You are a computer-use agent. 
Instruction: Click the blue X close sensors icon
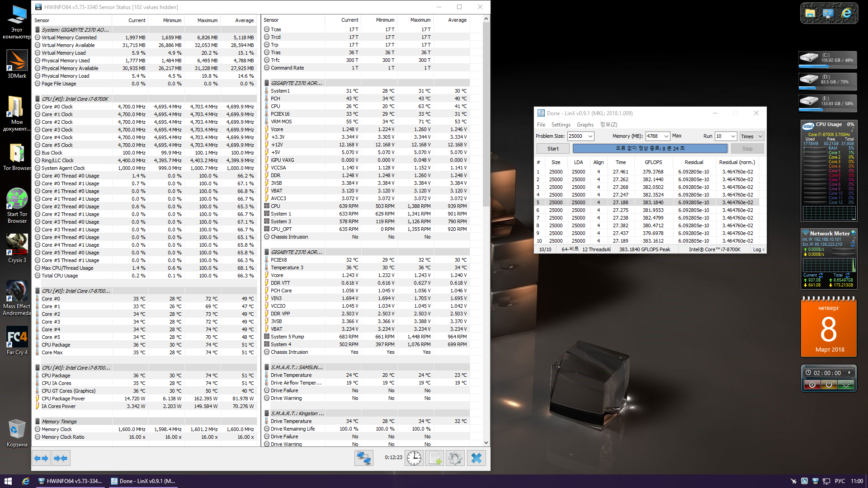tap(476, 458)
